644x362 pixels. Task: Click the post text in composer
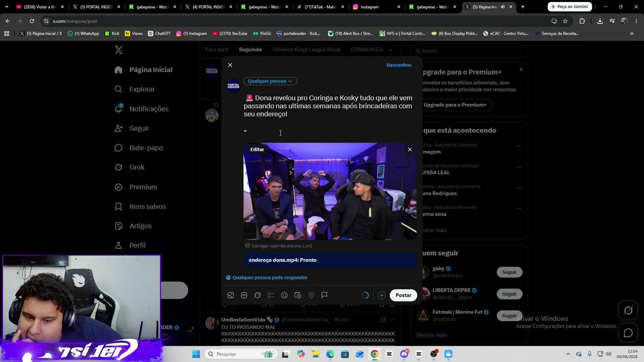(x=328, y=106)
